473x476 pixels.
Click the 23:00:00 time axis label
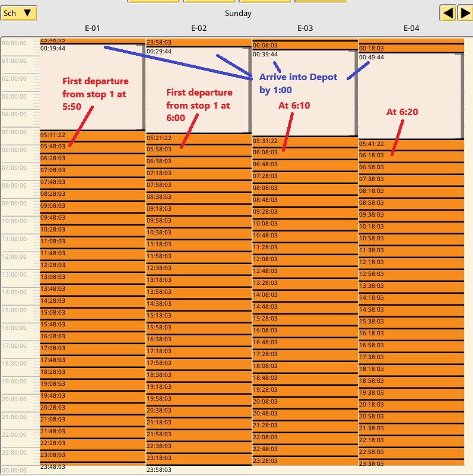[14, 453]
